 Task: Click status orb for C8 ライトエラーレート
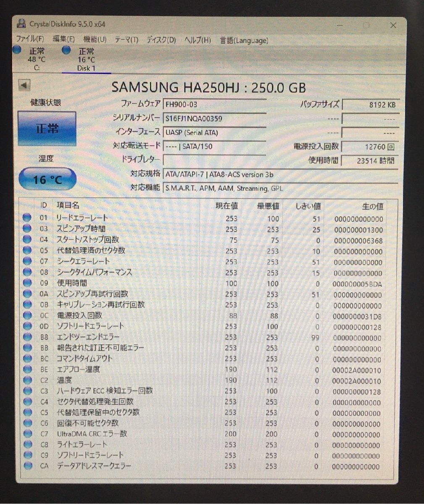[x=27, y=444]
